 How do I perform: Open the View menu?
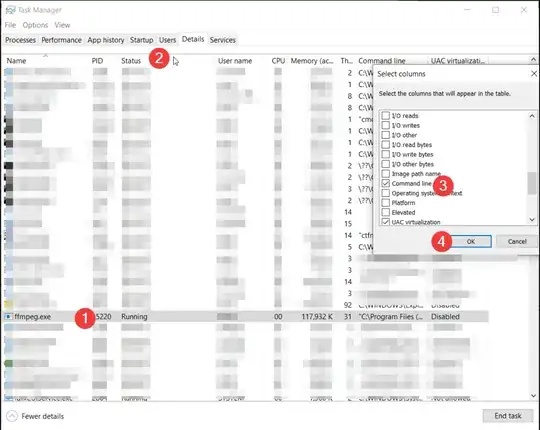[x=62, y=25]
